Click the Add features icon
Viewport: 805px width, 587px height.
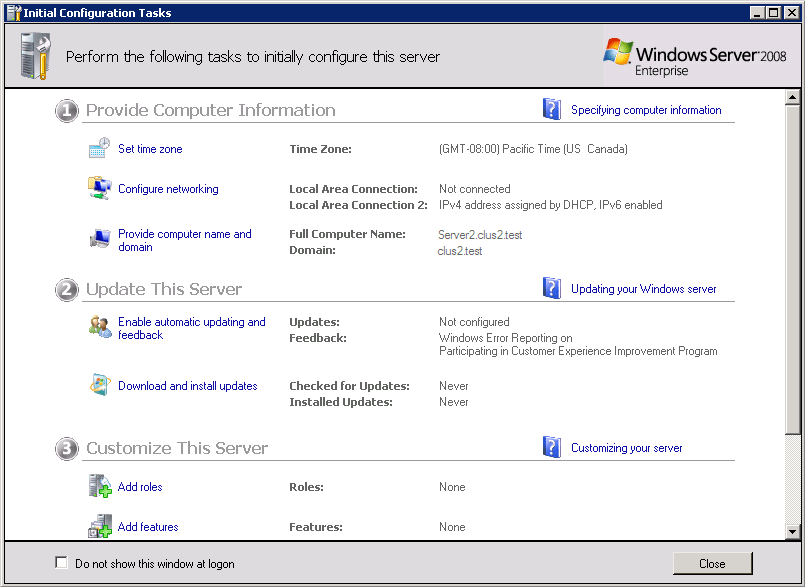[x=100, y=526]
